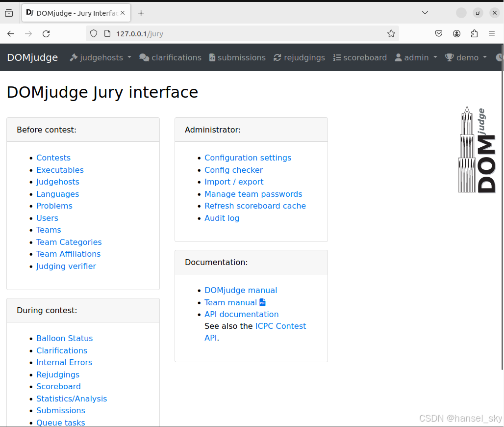The image size is (504, 427).
Task: Open the Audit log link
Action: [x=222, y=218]
